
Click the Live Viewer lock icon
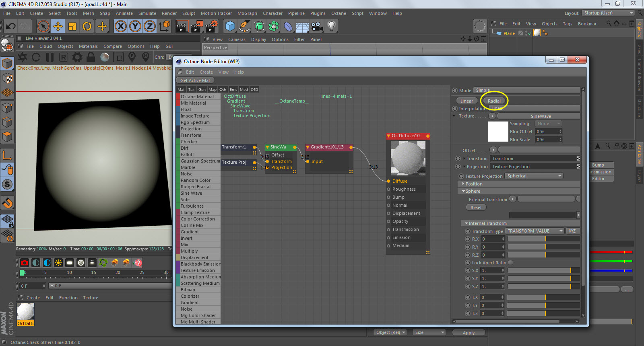point(91,57)
